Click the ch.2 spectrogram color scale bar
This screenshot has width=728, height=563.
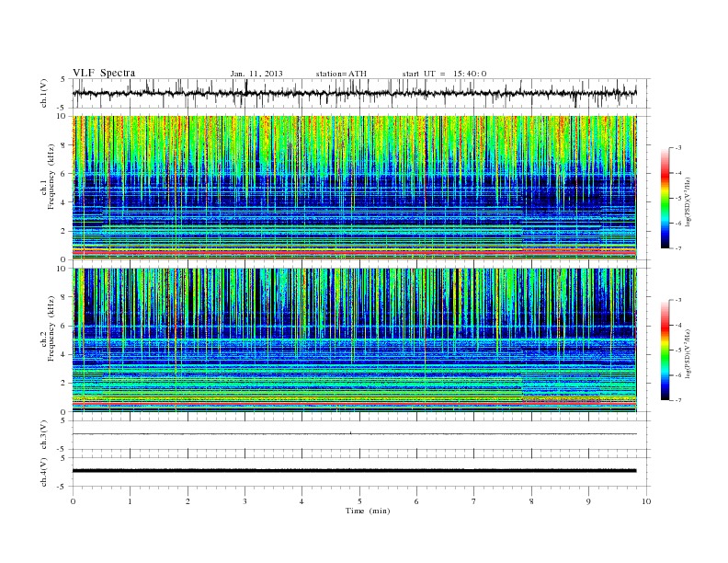[665, 350]
